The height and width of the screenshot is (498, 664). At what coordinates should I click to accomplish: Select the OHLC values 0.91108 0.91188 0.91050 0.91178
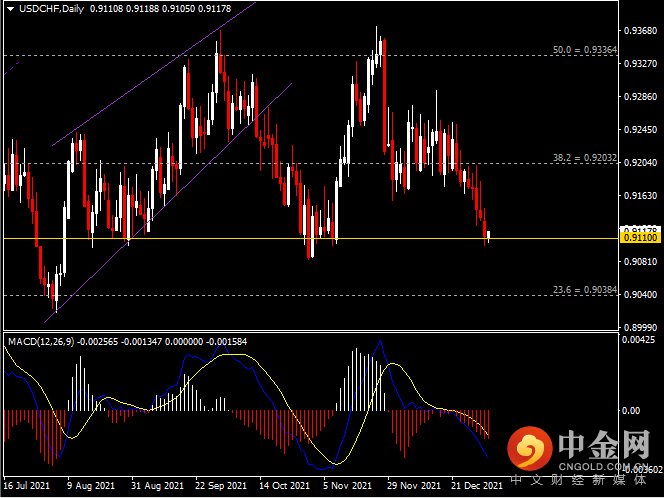(160, 8)
